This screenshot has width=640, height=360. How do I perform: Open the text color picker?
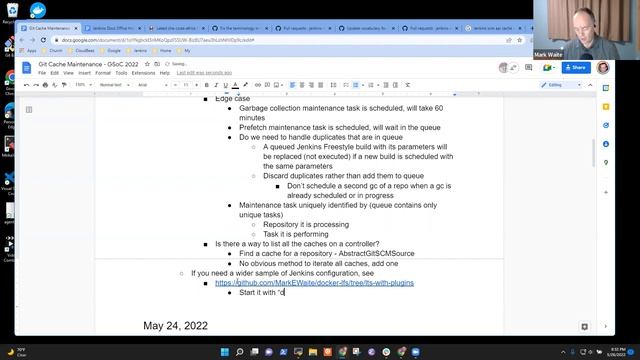236,85
